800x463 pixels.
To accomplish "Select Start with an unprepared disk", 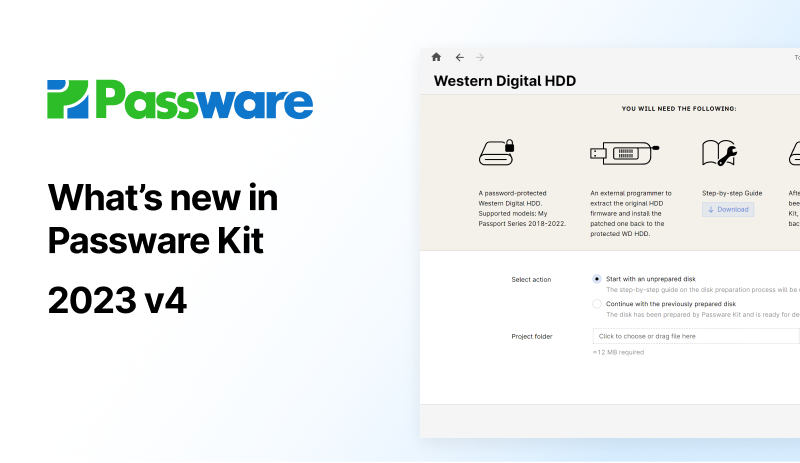I will [596, 279].
